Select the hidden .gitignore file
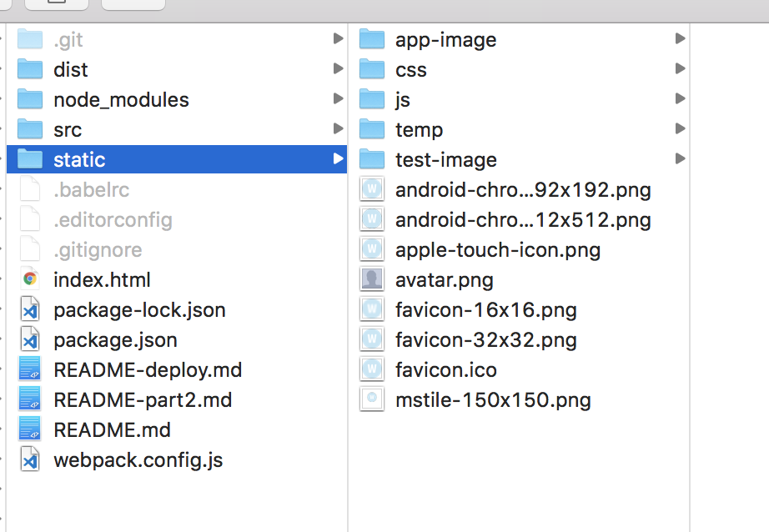The width and height of the screenshot is (769, 532). [x=97, y=250]
